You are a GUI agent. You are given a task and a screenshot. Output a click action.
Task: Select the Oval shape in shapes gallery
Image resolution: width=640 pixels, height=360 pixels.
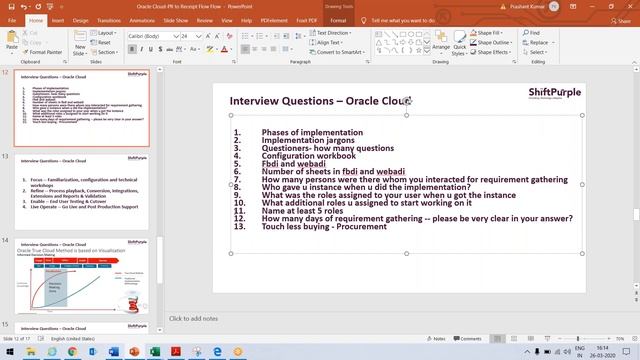click(x=411, y=34)
